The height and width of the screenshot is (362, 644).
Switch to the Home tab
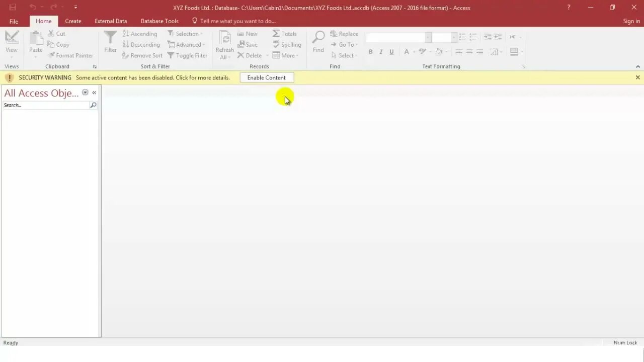point(43,21)
